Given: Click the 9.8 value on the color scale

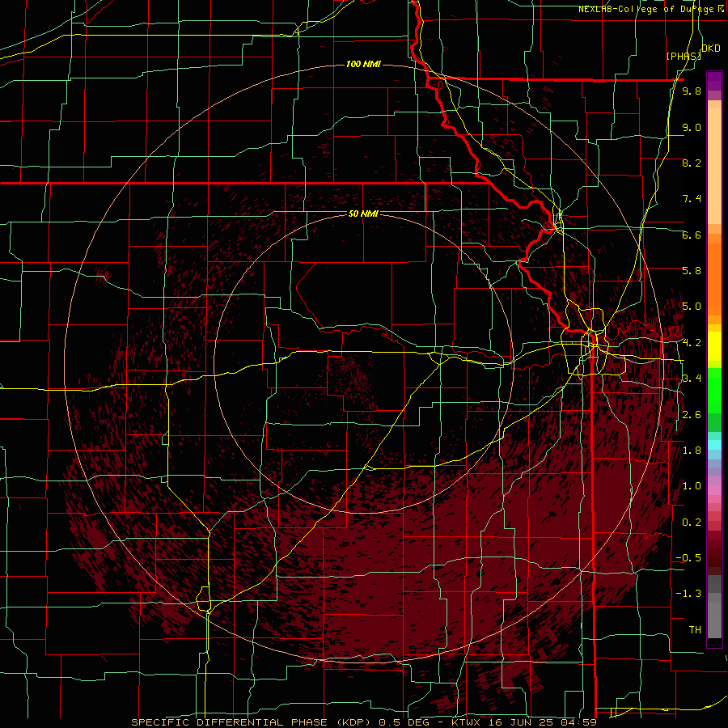Looking at the screenshot, I should pyautogui.click(x=692, y=91).
